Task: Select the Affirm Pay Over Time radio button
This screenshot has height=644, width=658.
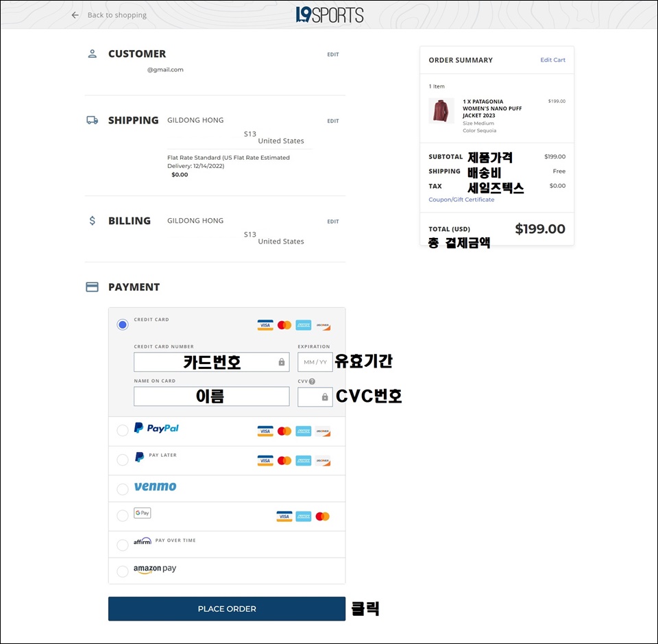Action: [x=123, y=545]
